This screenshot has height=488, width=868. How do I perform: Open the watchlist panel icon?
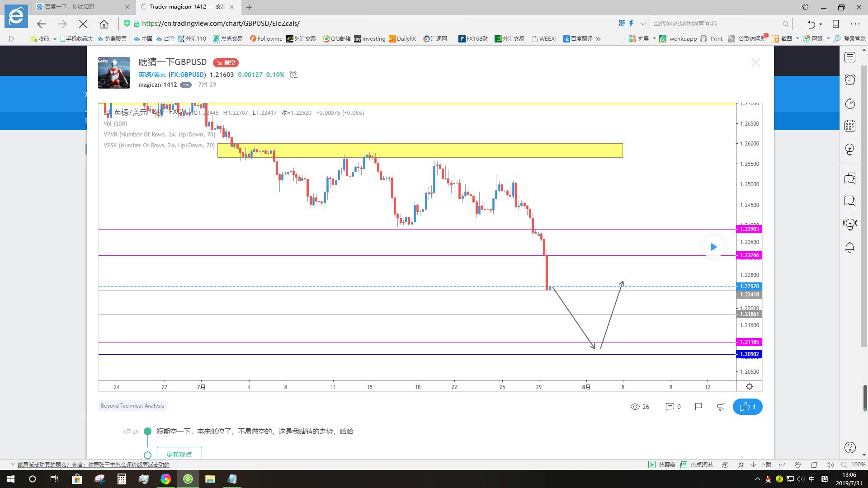(x=850, y=57)
